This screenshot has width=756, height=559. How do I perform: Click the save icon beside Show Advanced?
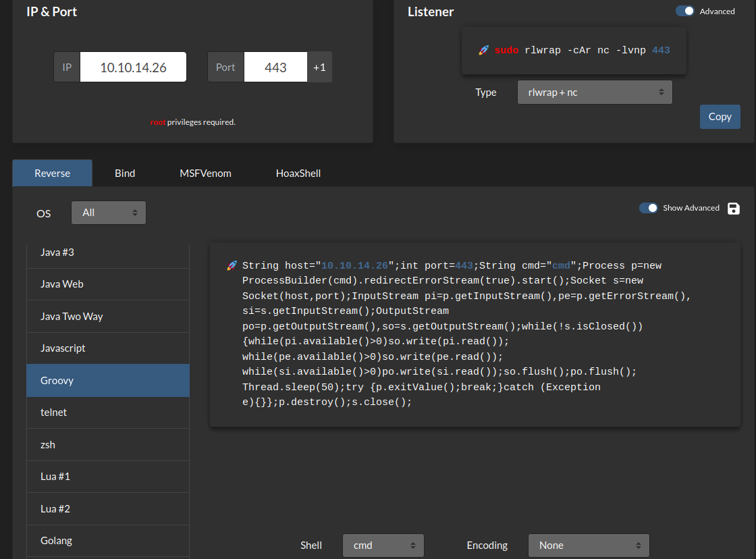click(733, 209)
